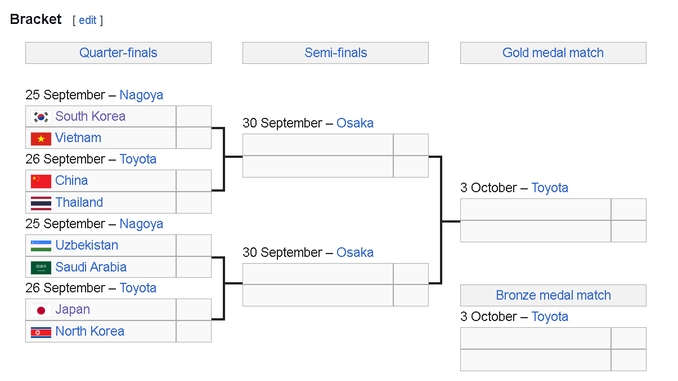Viewport: 678px width, 381px height.
Task: Follow the South Korea team link
Action: pyautogui.click(x=90, y=116)
